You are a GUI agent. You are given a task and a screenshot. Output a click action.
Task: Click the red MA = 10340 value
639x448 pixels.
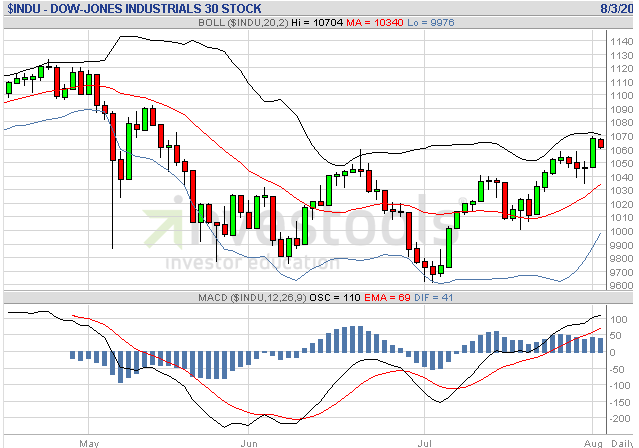coord(375,22)
